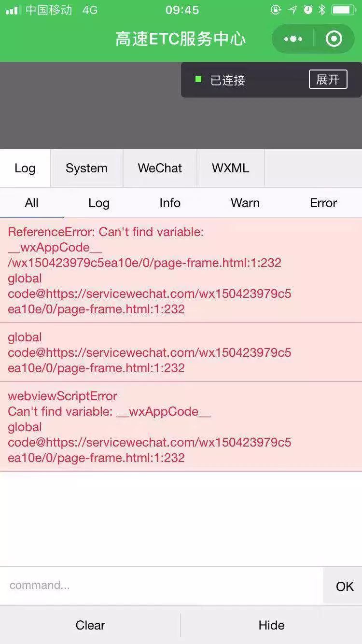Screen dimensions: 362x644
Task: Tap the location arrow status icon
Action: tap(292, 10)
